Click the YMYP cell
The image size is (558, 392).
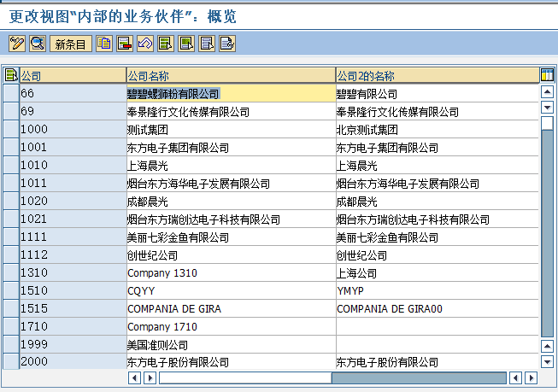click(438, 290)
